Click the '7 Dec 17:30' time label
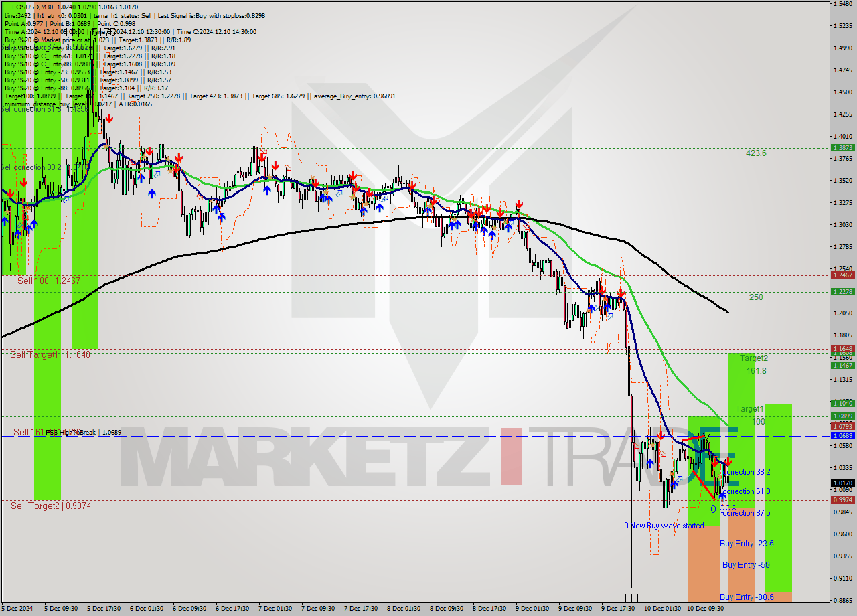The width and height of the screenshot is (857, 616). point(361,609)
